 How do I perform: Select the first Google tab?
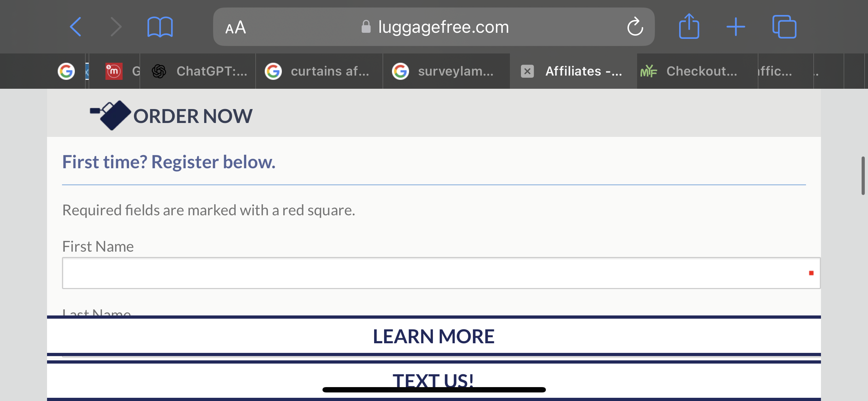[x=66, y=71]
